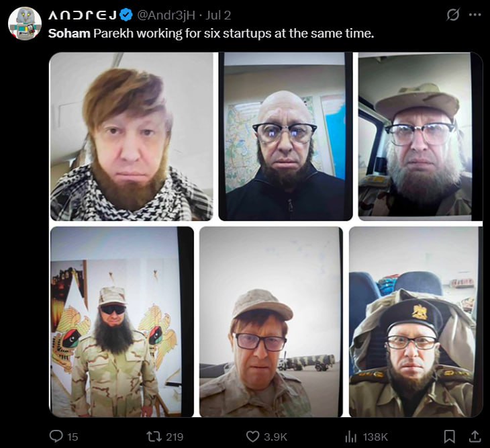Open the author's profile avatar
The height and width of the screenshot is (448, 490).
[x=25, y=24]
